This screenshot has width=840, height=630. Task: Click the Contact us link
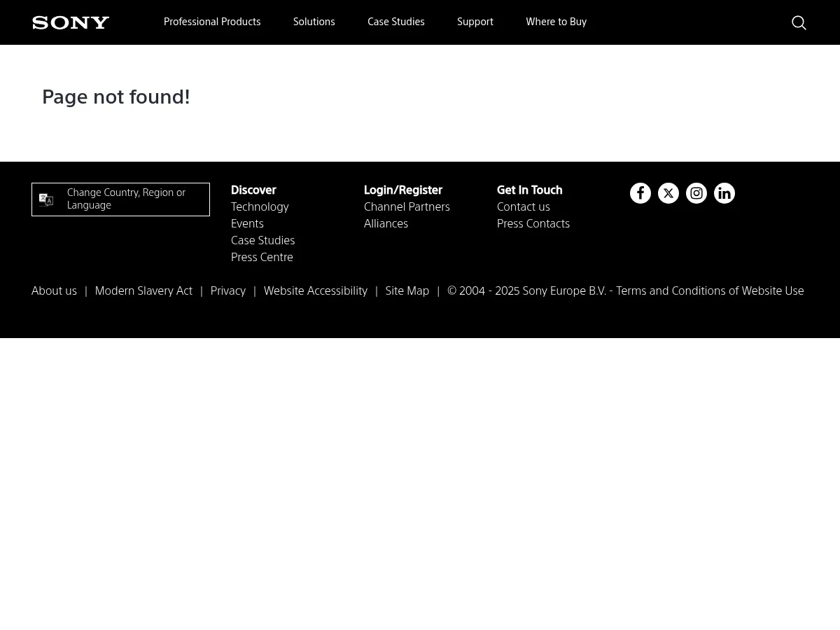point(523,206)
